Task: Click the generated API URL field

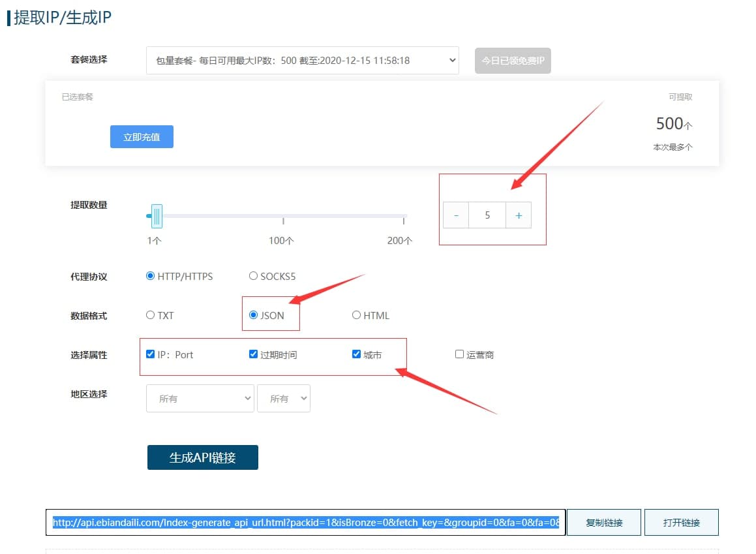Action: click(x=306, y=522)
